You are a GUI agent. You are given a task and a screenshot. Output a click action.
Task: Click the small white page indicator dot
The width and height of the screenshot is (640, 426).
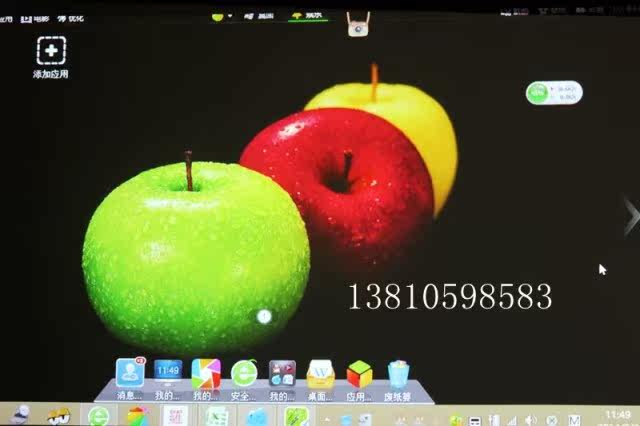point(264,316)
